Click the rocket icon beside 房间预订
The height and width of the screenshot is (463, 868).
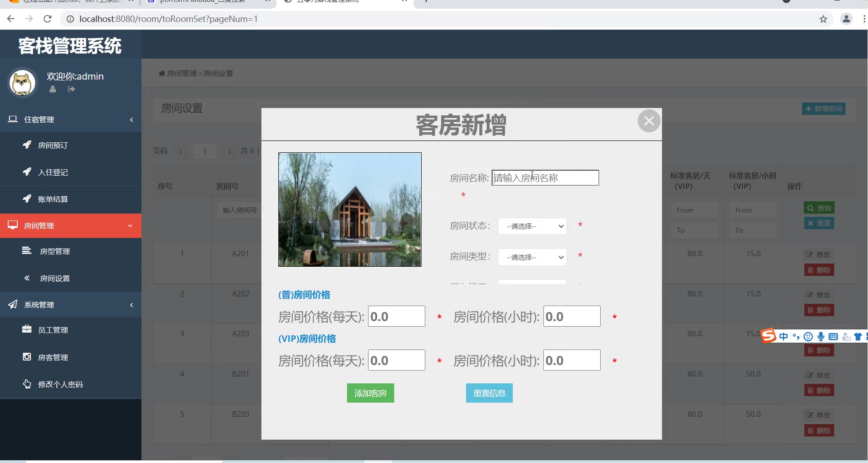coord(27,145)
